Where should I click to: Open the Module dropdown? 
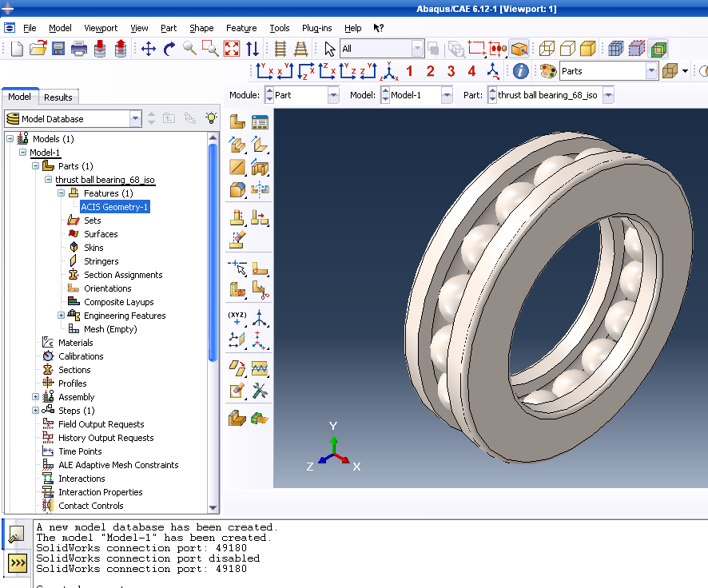pyautogui.click(x=333, y=95)
